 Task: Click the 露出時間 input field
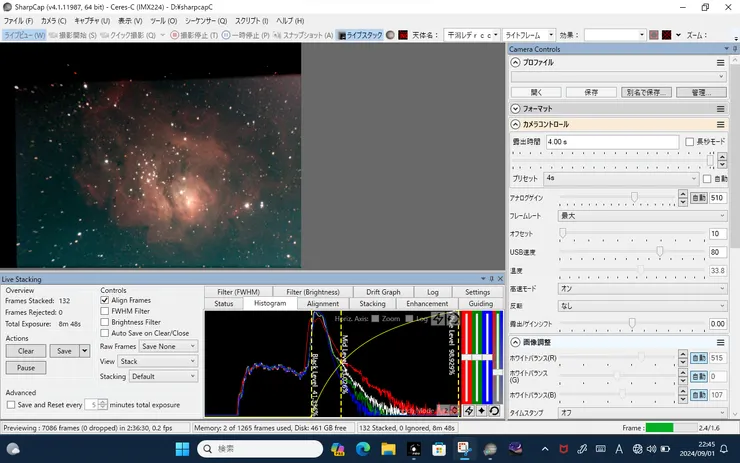coord(611,142)
